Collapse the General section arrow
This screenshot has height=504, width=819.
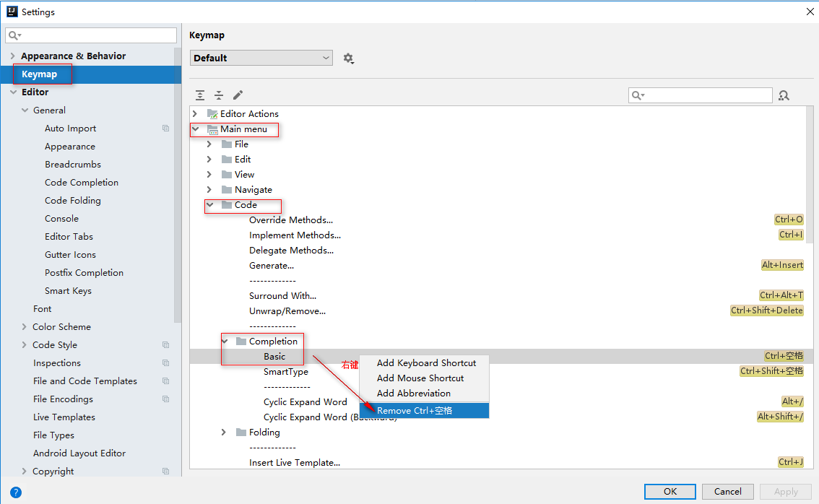click(x=25, y=110)
